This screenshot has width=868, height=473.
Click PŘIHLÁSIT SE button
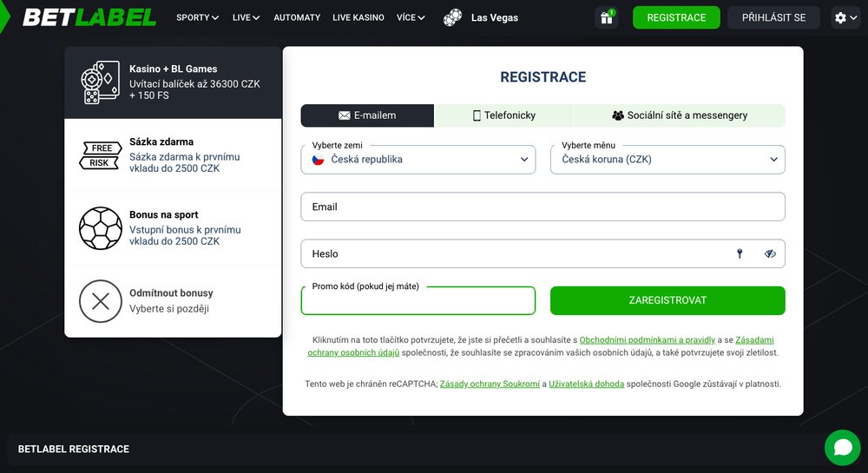click(774, 17)
